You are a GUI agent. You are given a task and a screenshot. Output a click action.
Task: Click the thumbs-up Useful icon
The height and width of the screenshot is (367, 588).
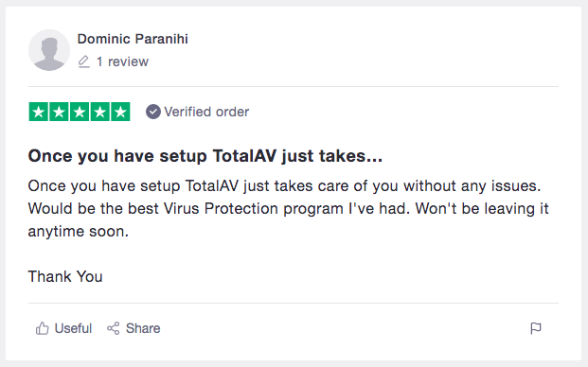point(42,328)
